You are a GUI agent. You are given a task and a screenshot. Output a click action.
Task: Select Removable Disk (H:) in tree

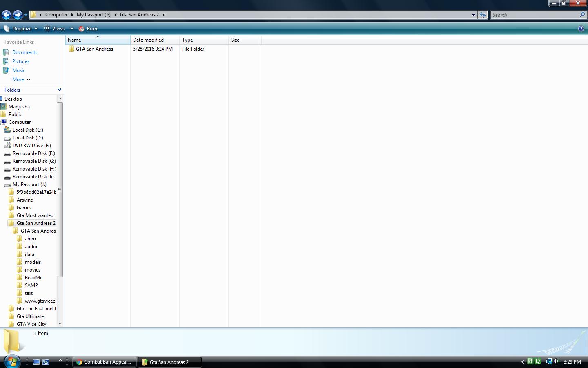34,169
